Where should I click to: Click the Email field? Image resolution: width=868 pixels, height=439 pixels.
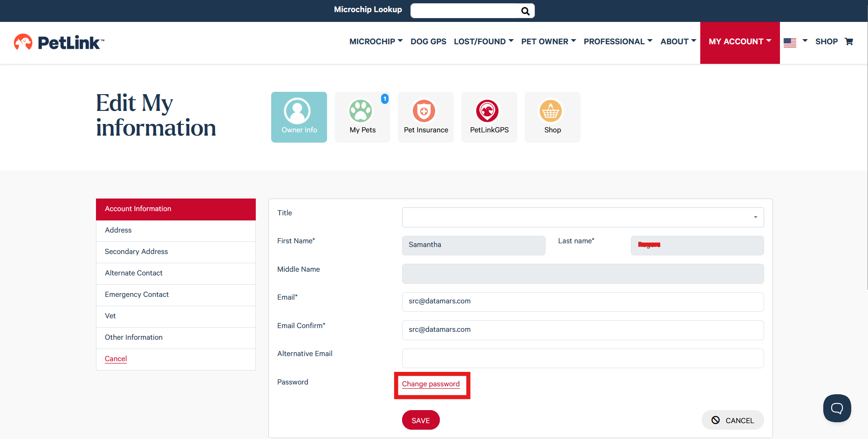pos(583,302)
